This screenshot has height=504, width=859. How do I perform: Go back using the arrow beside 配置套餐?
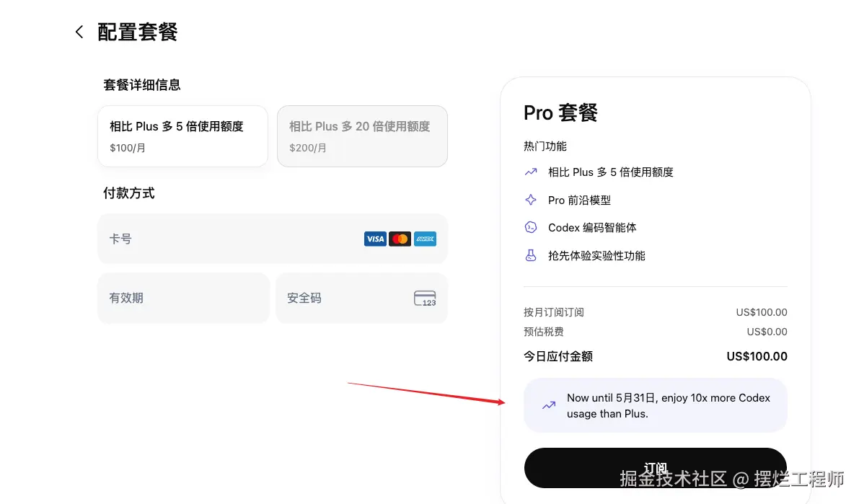coord(79,32)
